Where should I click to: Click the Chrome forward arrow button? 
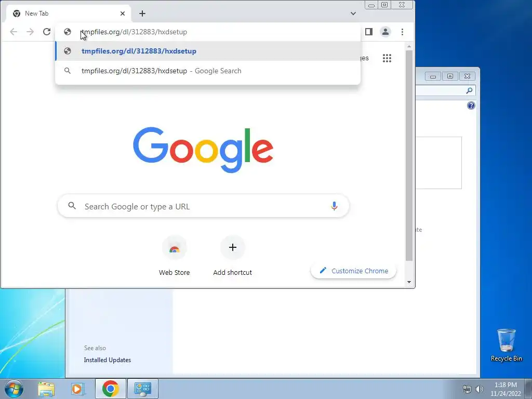pos(30,32)
